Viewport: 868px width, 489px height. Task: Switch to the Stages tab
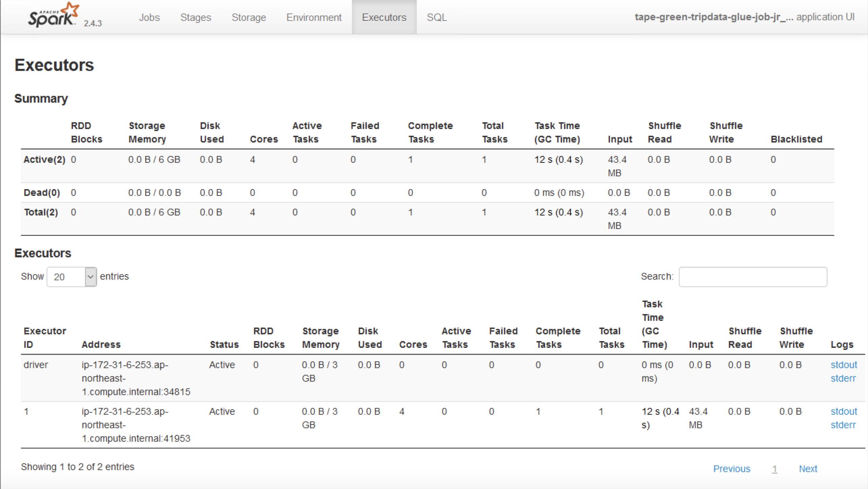point(196,17)
